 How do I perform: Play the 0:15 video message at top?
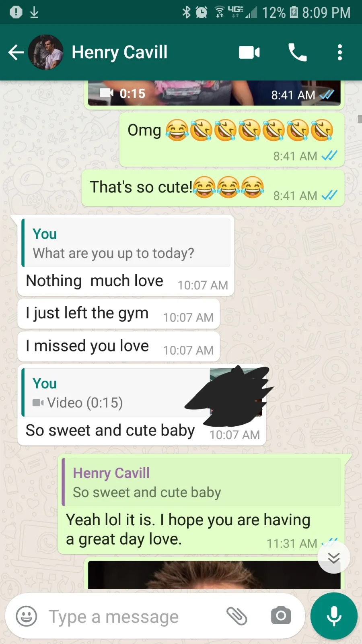(x=214, y=93)
